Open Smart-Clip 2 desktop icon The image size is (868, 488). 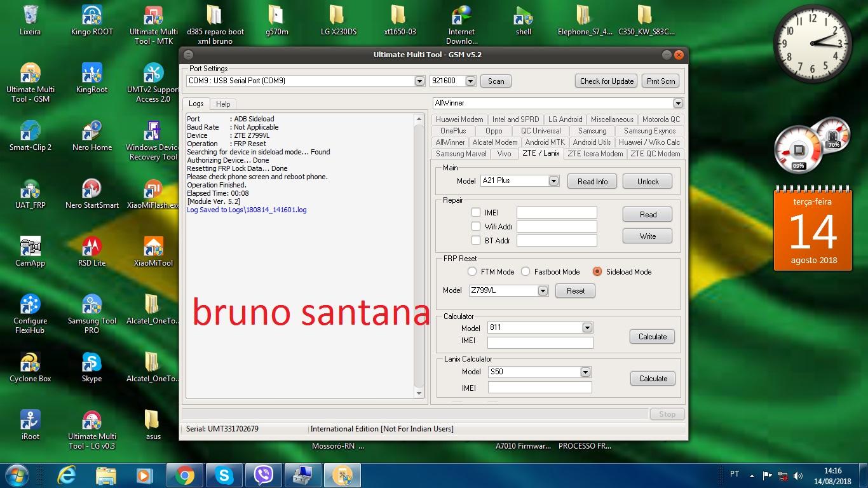click(30, 136)
